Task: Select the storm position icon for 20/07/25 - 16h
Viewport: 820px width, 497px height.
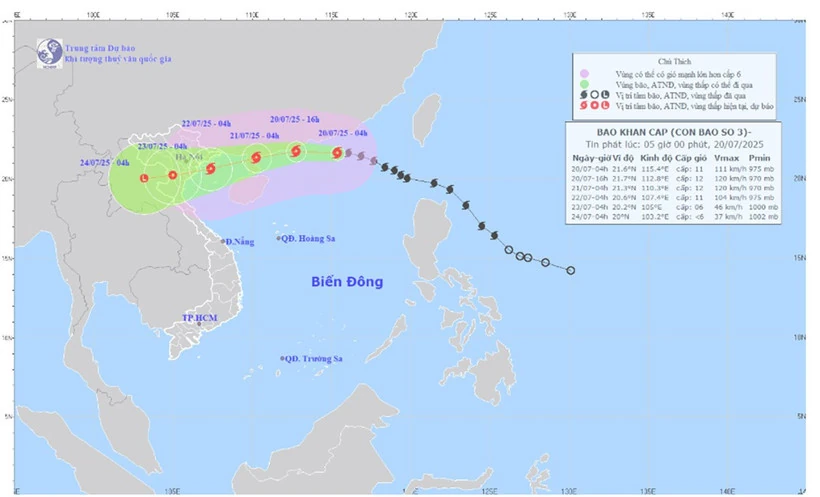Action: [x=295, y=151]
